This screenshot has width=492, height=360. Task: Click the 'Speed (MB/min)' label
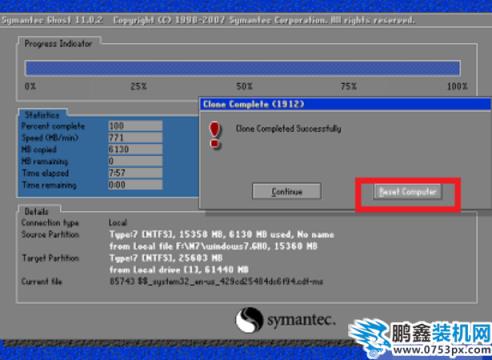[50, 138]
